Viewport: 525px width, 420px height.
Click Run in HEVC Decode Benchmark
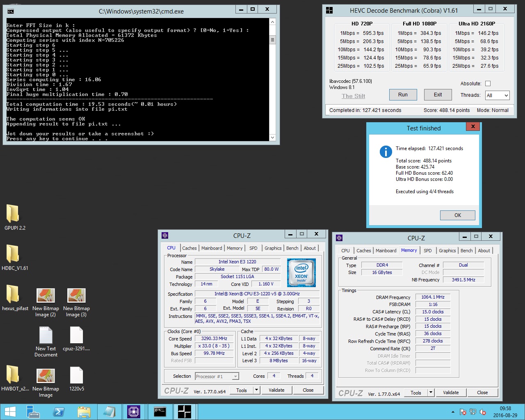403,95
